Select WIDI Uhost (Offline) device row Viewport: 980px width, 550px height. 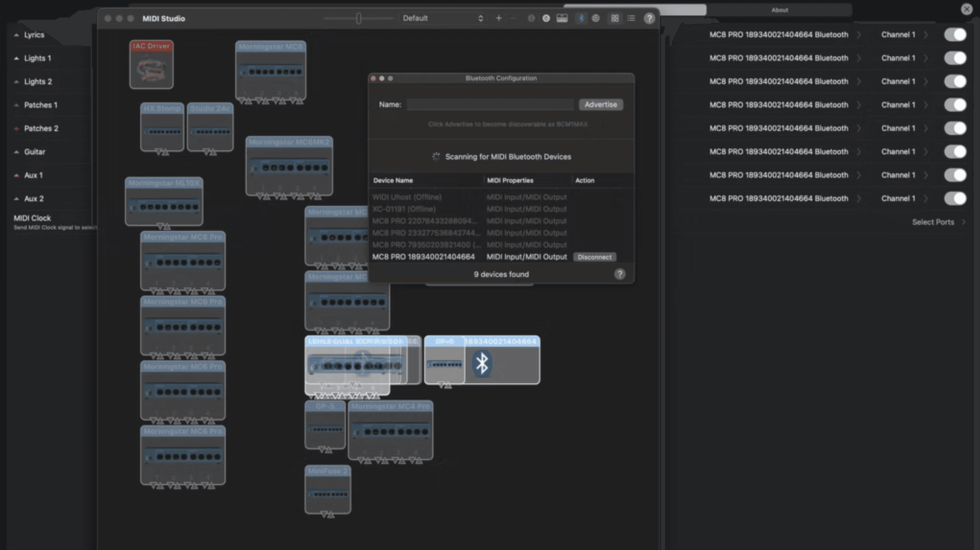[502, 197]
